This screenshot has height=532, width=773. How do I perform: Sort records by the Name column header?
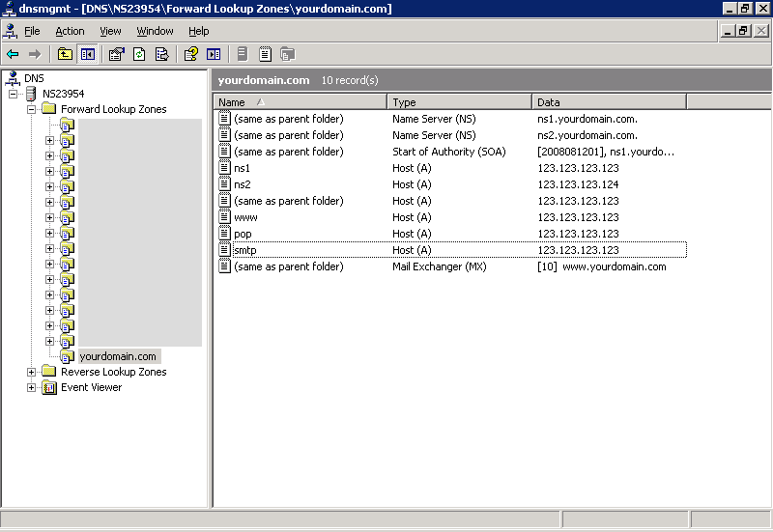pyautogui.click(x=301, y=102)
